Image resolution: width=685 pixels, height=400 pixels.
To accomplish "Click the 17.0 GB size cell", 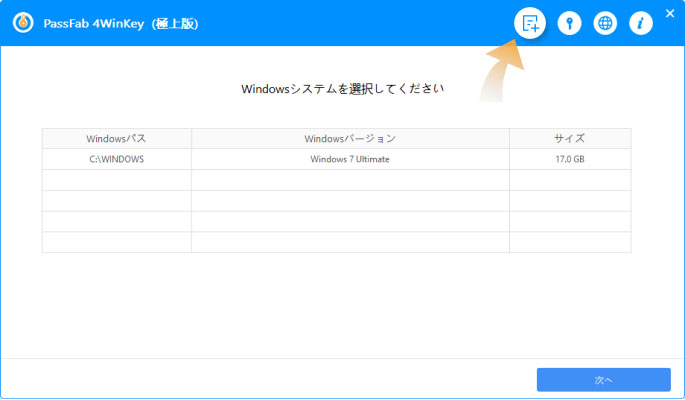I will pyautogui.click(x=570, y=159).
